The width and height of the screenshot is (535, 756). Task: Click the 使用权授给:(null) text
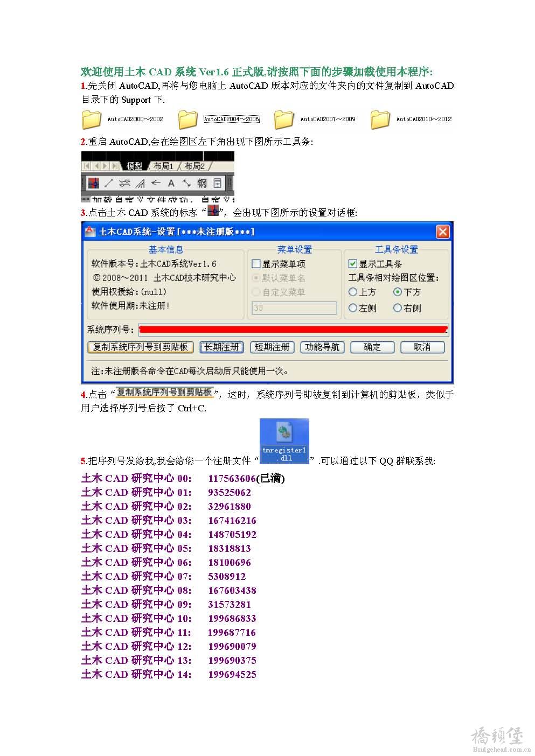[129, 292]
